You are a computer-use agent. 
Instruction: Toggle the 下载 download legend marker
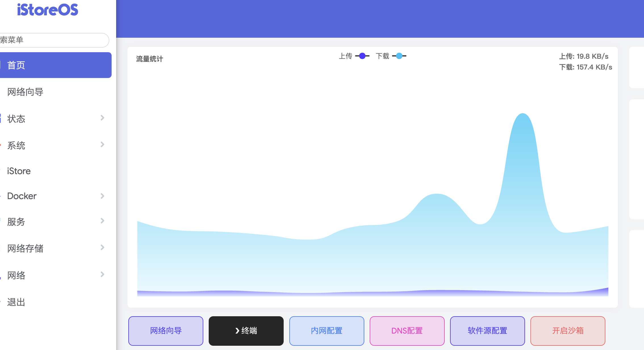pos(399,56)
